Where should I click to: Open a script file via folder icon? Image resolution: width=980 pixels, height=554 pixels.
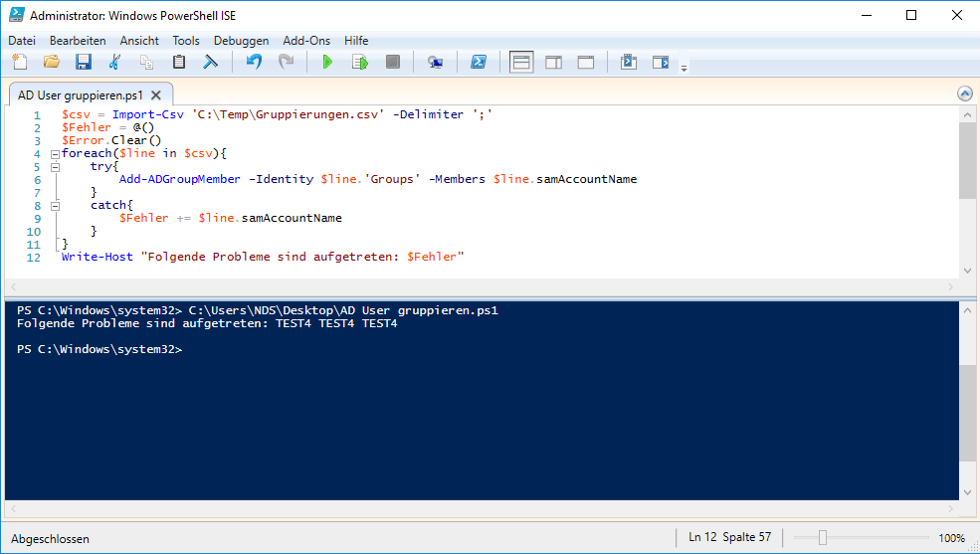point(51,63)
